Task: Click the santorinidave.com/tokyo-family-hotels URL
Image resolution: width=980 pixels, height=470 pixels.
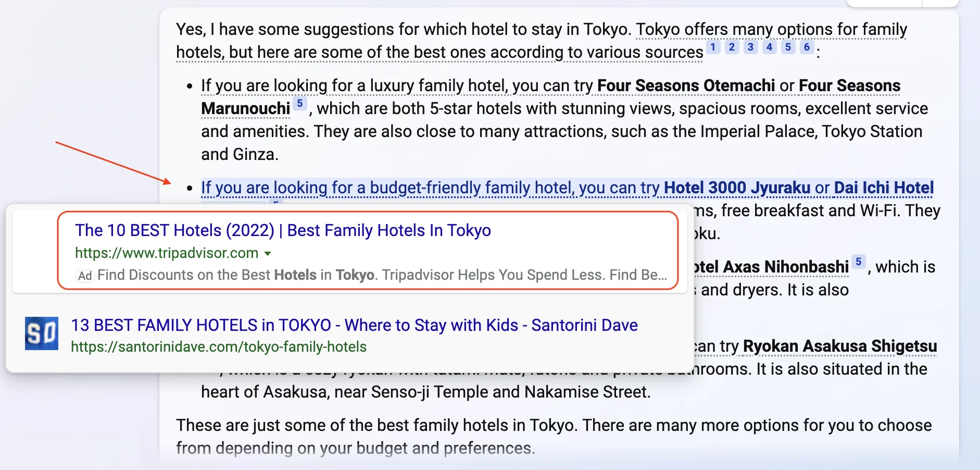Action: pos(219,347)
